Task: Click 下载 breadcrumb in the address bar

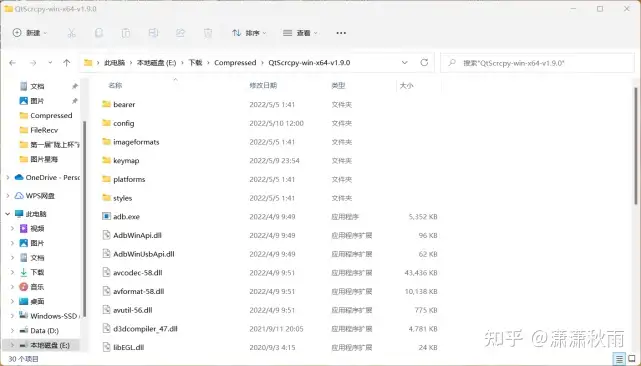Action: click(x=195, y=63)
